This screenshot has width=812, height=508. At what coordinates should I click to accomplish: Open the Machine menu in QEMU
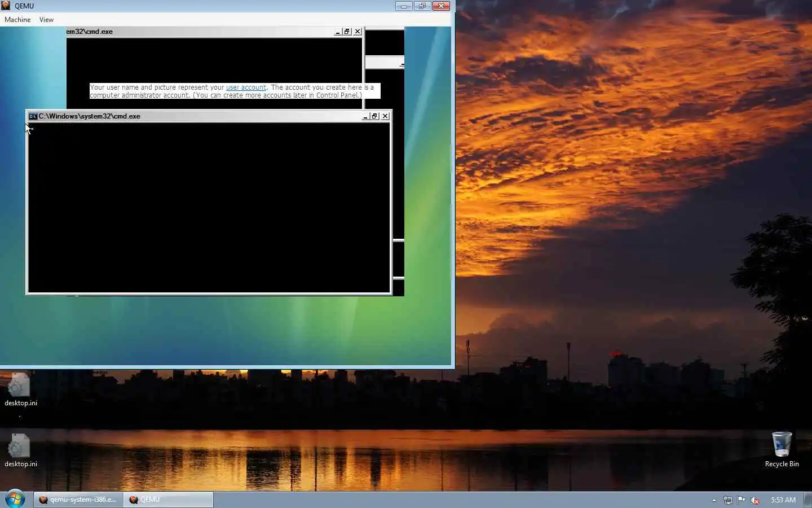coord(17,20)
